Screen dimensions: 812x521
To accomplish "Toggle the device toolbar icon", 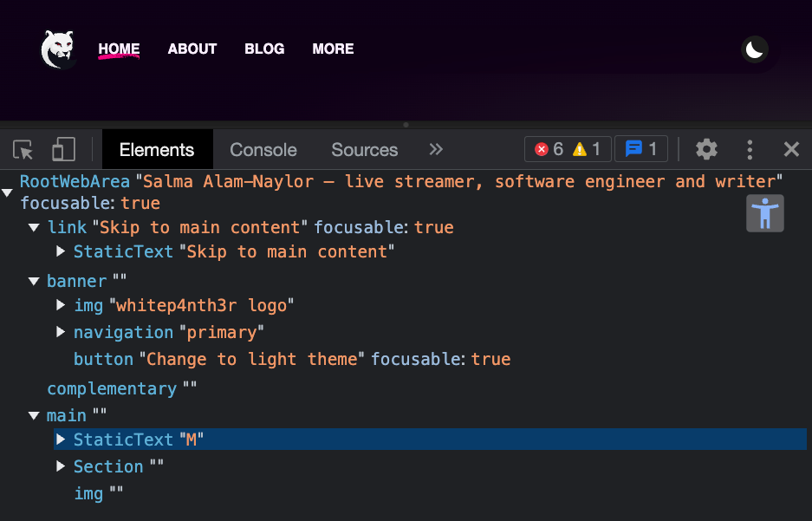I will tap(62, 149).
